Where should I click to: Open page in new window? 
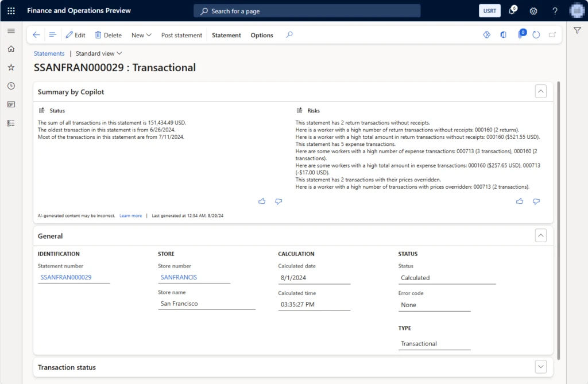(552, 34)
